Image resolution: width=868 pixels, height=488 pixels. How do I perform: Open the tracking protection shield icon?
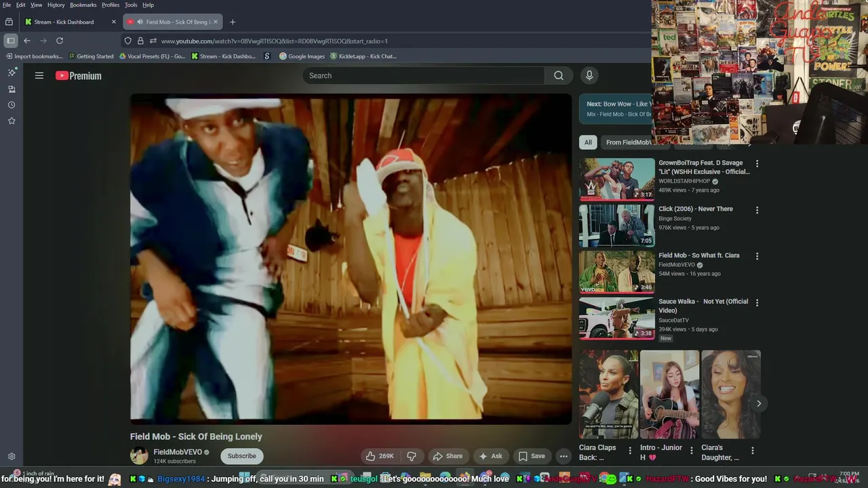pyautogui.click(x=128, y=41)
